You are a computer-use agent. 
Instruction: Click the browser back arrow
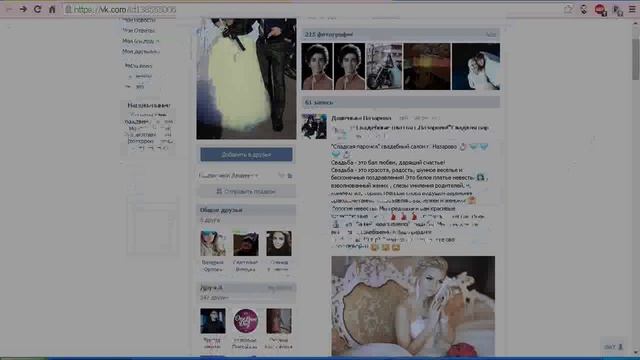point(9,9)
